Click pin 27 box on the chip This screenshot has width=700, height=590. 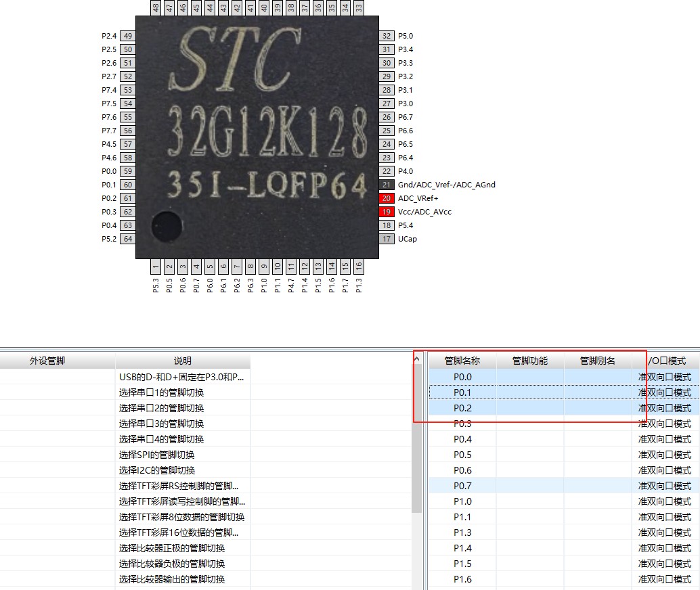[x=387, y=104]
